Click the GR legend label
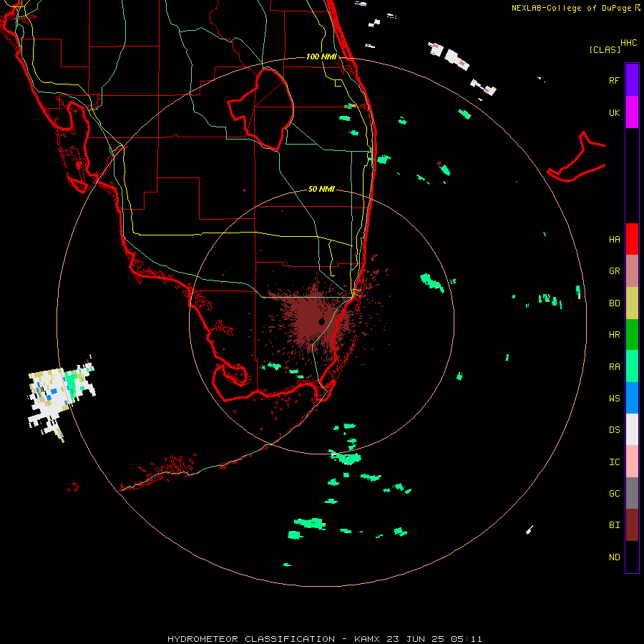The height and width of the screenshot is (644, 644). click(x=614, y=271)
